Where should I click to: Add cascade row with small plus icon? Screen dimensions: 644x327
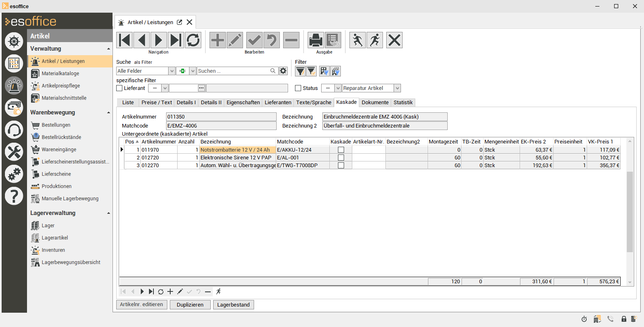[x=170, y=291]
